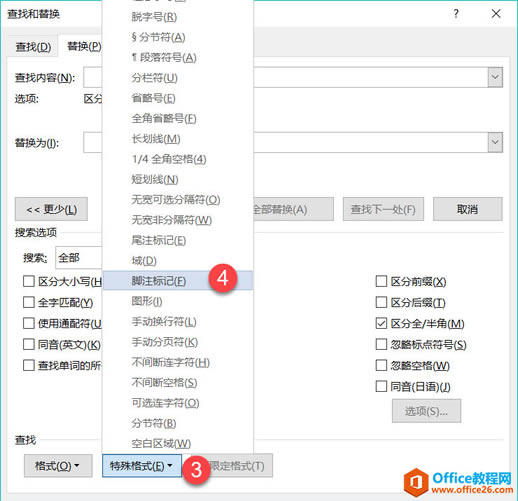Viewport: 518px width, 501px height.
Task: Enable 区分前缀(X) checkbox
Action: click(x=381, y=281)
